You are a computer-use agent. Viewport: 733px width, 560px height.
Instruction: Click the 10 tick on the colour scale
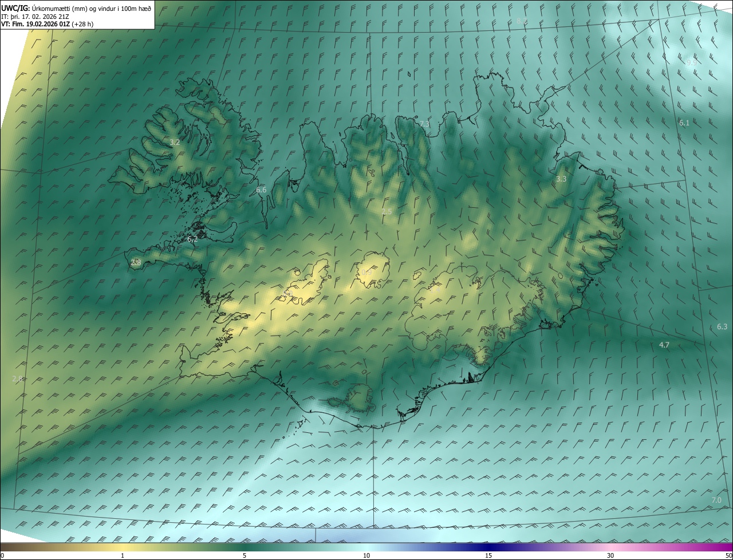(366, 555)
